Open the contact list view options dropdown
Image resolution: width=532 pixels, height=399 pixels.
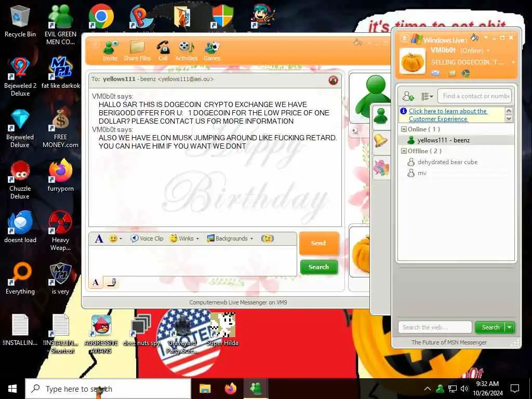(x=427, y=96)
